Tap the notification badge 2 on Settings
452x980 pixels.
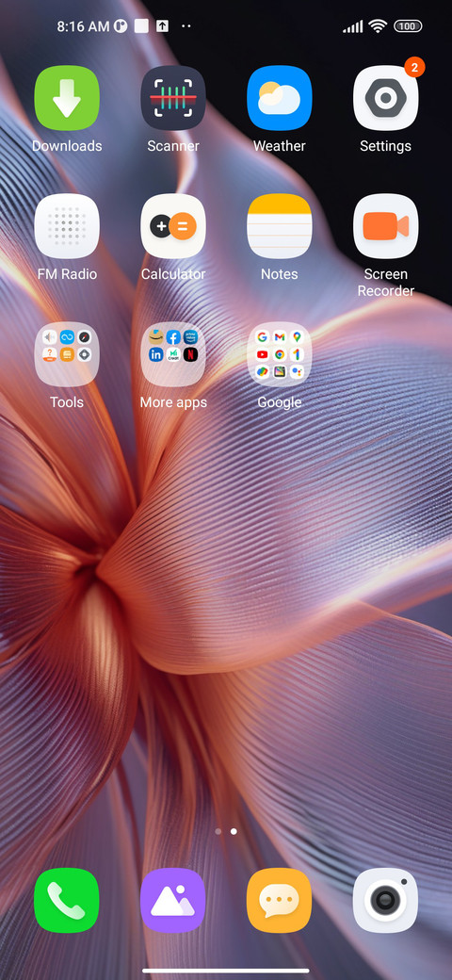coord(414,66)
